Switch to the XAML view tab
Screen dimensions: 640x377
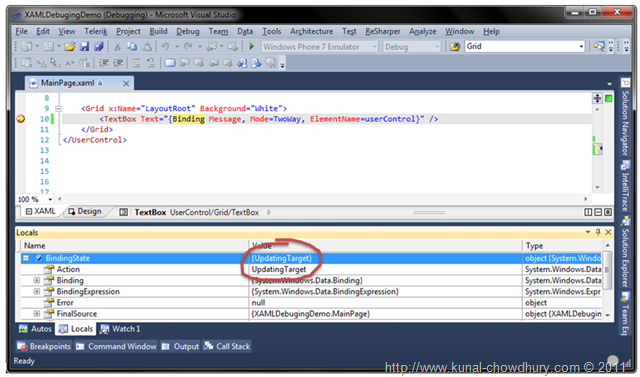click(40, 211)
